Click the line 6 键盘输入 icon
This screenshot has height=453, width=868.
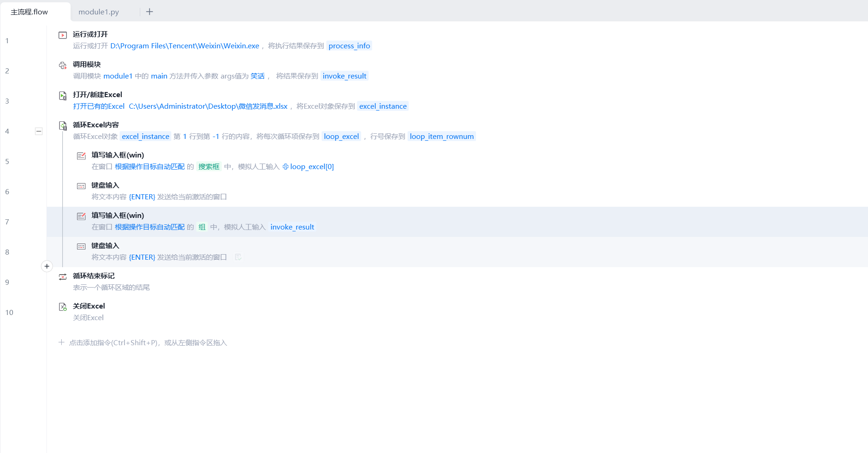81,186
